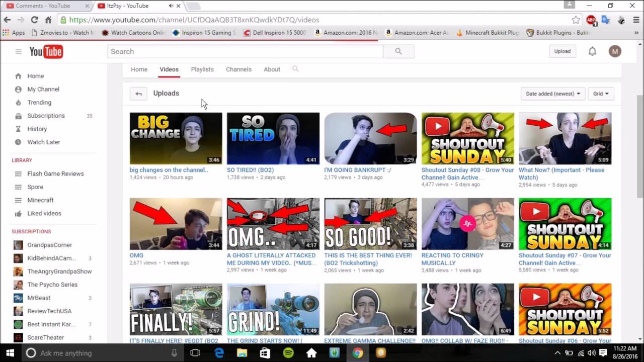Screen dimensions: 644x362
Task: Open the Date added (newest) sort dropdown
Action: pyautogui.click(x=553, y=94)
